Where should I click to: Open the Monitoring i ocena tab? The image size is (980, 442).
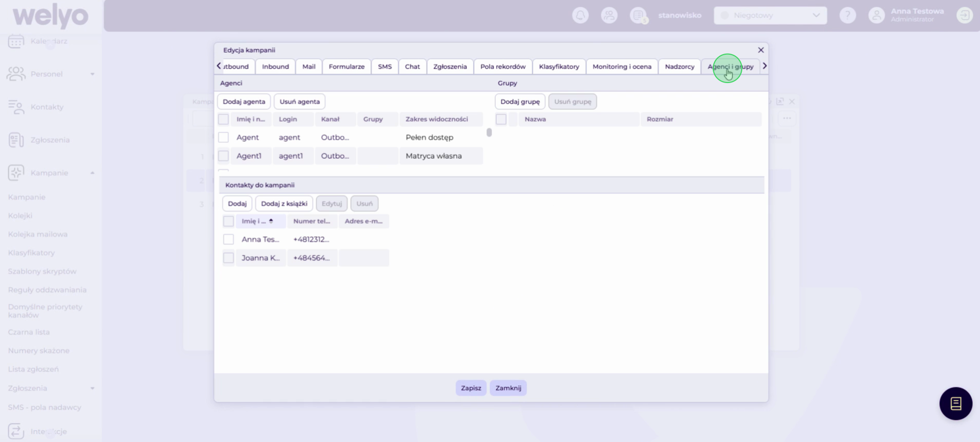[622, 67]
